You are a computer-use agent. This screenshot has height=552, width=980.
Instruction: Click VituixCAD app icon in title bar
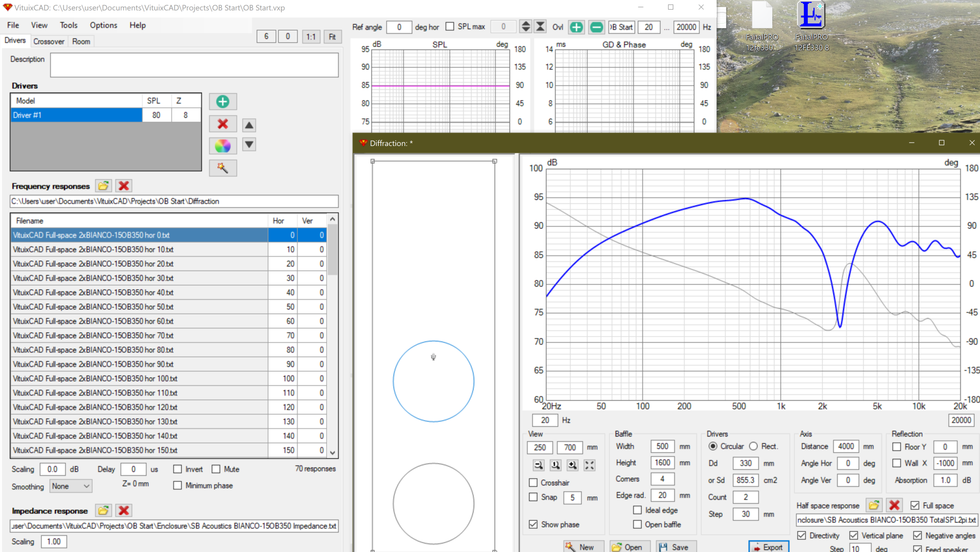click(8, 7)
